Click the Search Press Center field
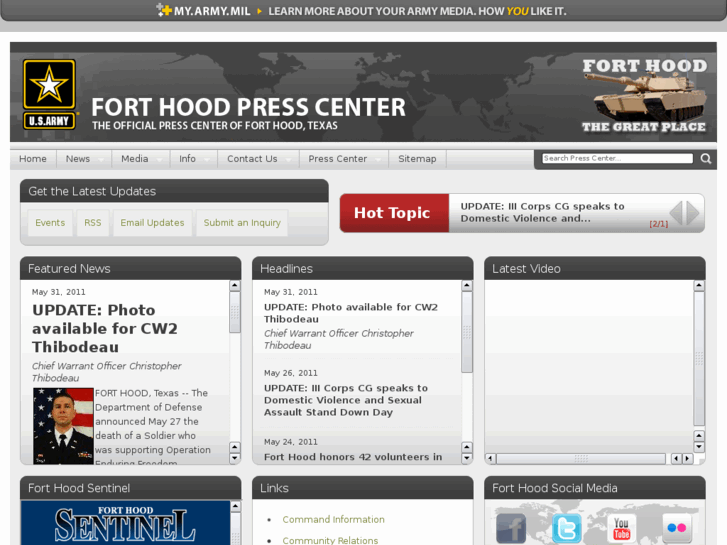This screenshot has width=727, height=545. pos(617,158)
